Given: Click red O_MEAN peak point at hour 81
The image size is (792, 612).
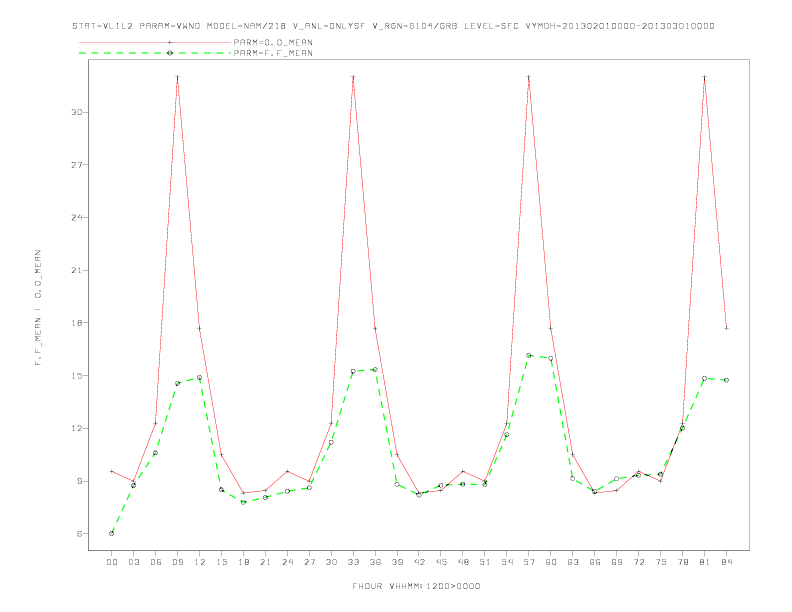Looking at the screenshot, I should (705, 77).
